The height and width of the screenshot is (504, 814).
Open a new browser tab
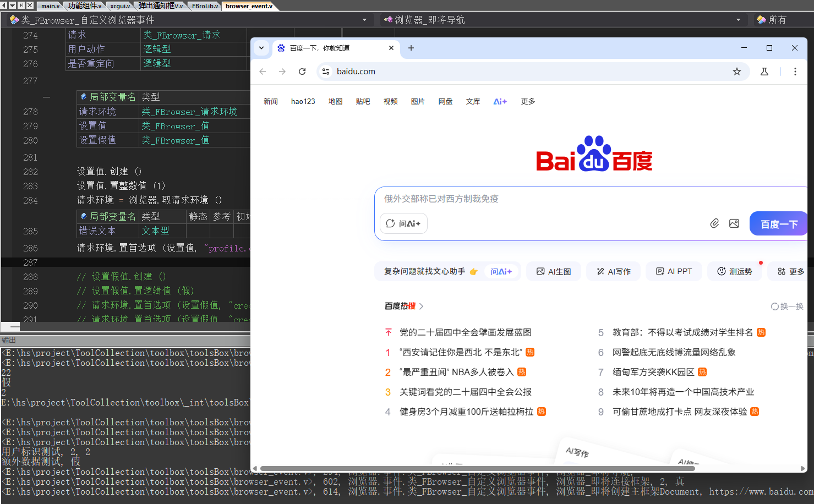pyautogui.click(x=411, y=48)
